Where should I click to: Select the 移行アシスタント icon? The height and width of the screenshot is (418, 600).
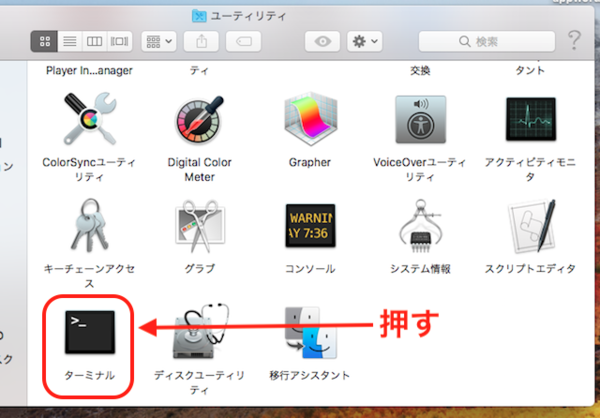point(311,333)
